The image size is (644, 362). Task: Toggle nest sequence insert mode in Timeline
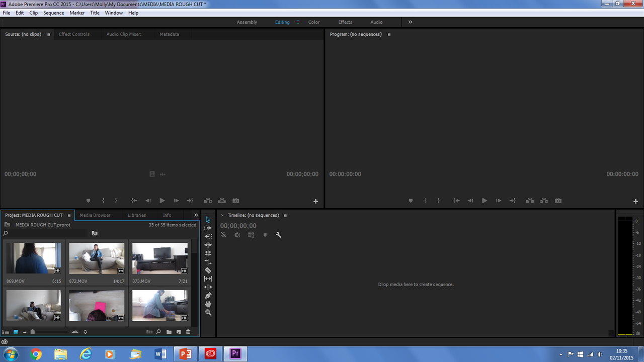223,235
